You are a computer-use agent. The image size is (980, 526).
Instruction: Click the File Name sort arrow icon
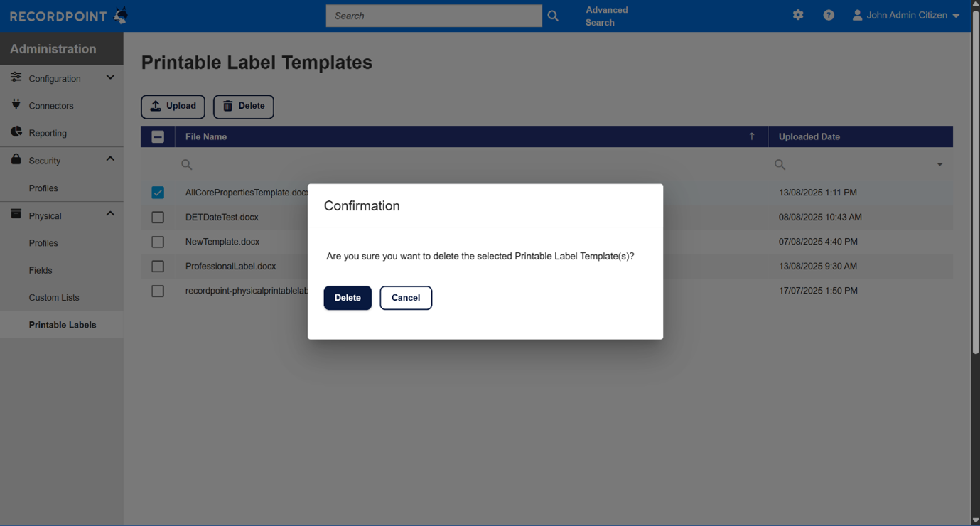[x=752, y=136]
